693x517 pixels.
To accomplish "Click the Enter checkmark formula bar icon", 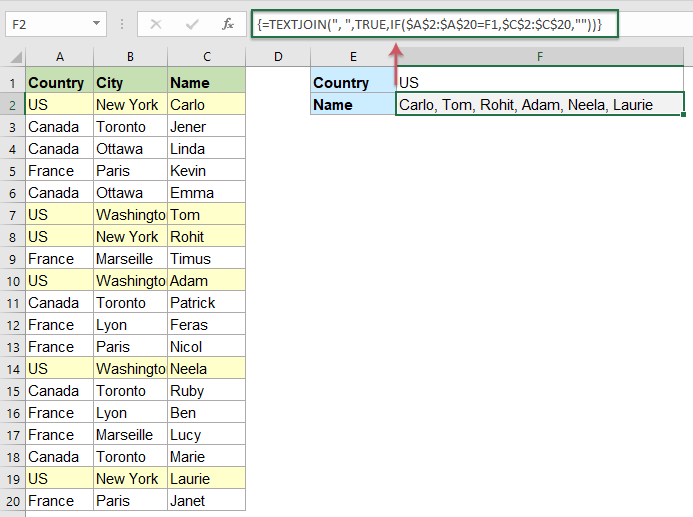I will pos(192,24).
